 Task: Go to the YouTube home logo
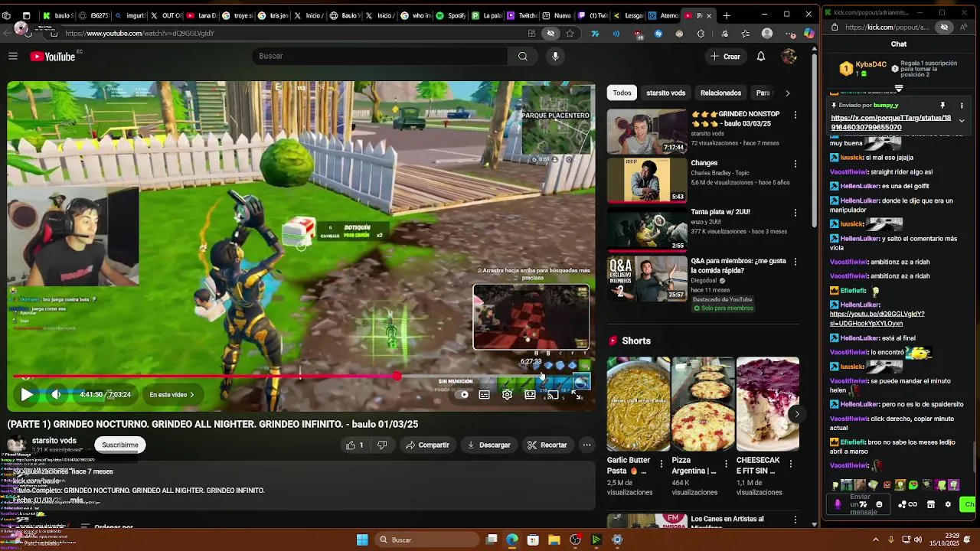tap(53, 56)
